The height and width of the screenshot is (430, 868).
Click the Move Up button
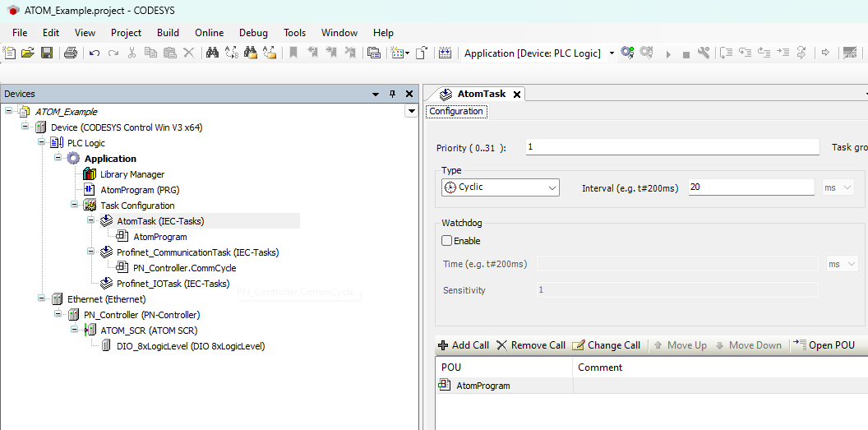click(x=681, y=345)
